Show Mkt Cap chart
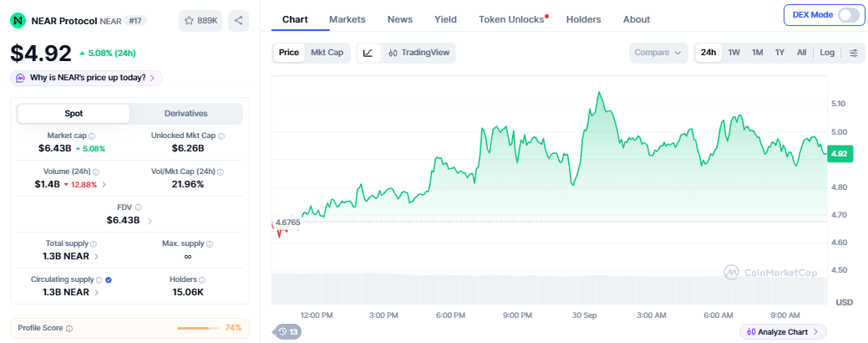 click(327, 53)
